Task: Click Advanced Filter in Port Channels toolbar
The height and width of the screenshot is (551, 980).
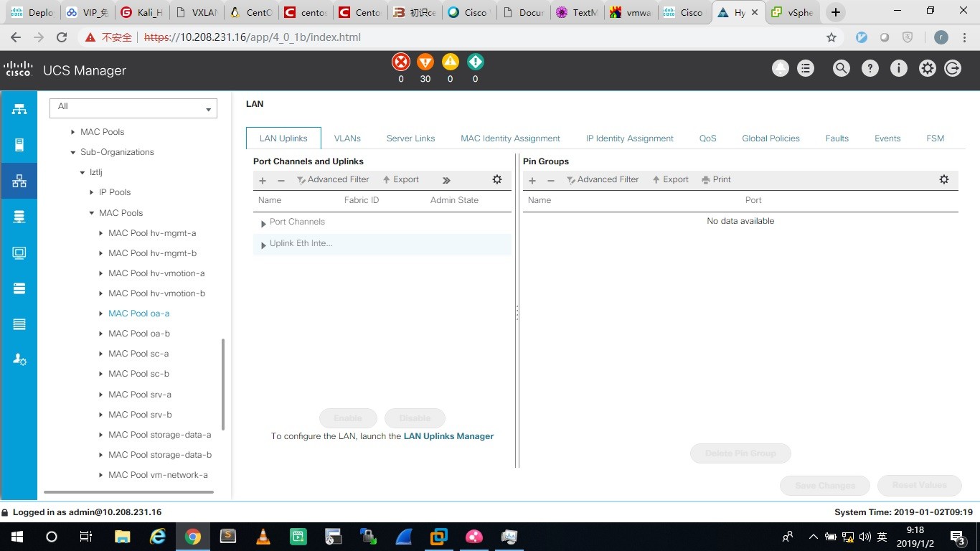Action: [333, 180]
